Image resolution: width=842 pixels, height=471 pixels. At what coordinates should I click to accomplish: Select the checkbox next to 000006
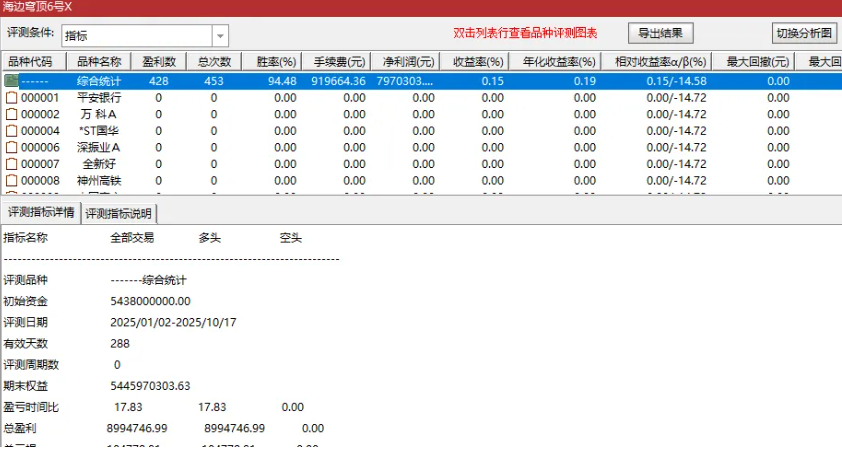coord(11,147)
